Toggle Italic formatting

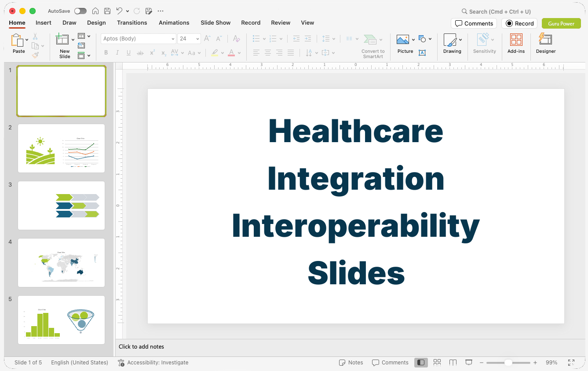tap(117, 53)
